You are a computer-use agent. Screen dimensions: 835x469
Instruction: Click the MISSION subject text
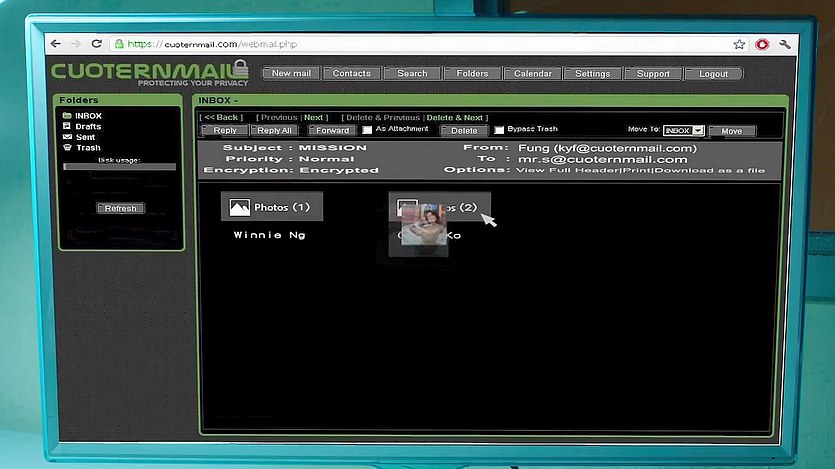click(x=333, y=147)
